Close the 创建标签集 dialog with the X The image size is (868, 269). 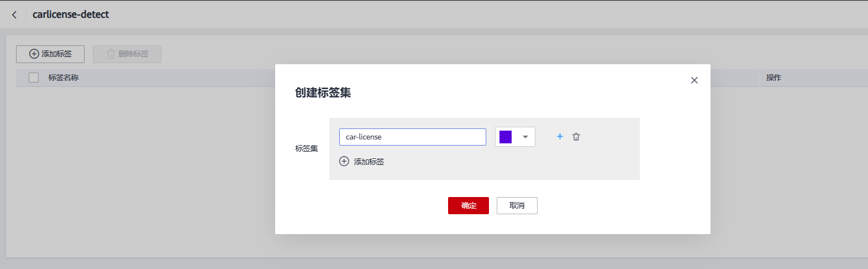[x=694, y=80]
